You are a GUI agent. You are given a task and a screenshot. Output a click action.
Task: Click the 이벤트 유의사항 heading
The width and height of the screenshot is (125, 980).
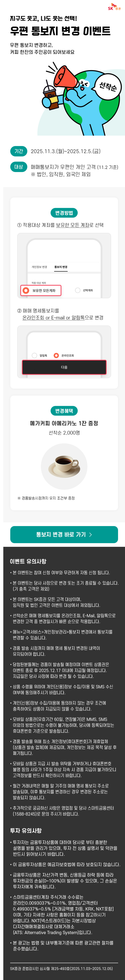pos(28,561)
